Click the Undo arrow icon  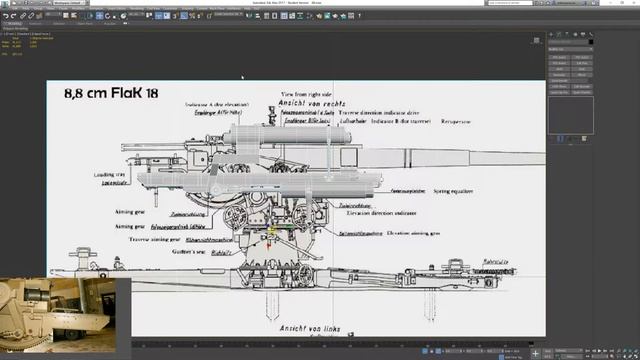pos(6,16)
